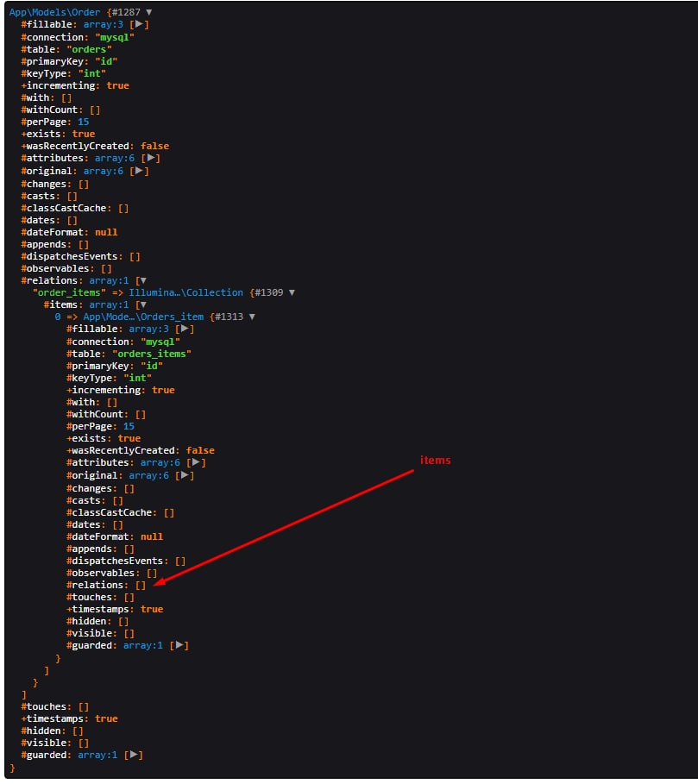
Task: Click the Orders_item's "mysql" connection value
Action: 160,342
